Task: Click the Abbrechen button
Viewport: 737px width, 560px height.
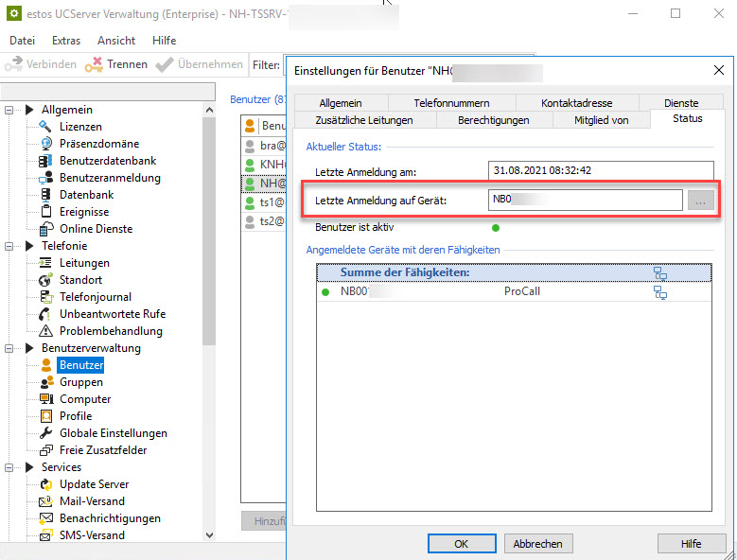Action: (537, 544)
